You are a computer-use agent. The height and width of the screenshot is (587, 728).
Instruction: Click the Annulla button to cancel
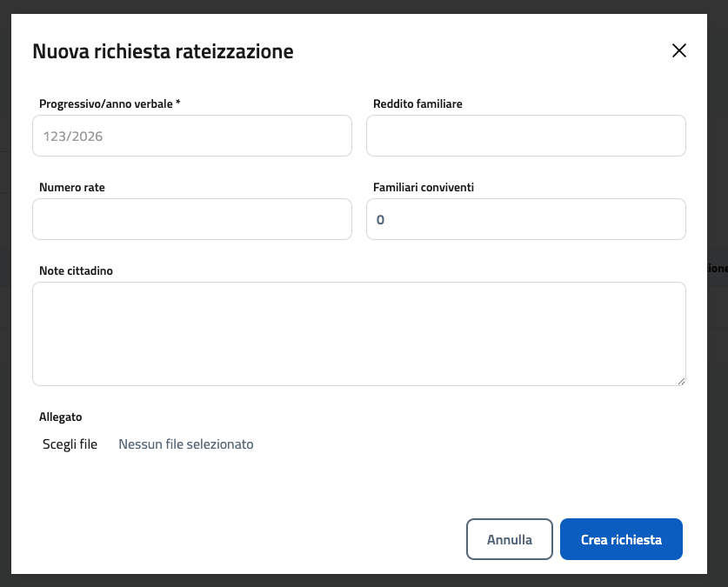[x=509, y=539]
